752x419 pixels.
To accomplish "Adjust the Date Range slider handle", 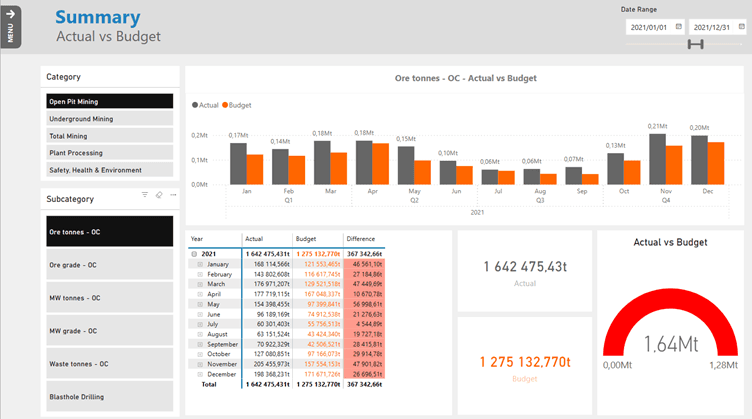I will (695, 45).
